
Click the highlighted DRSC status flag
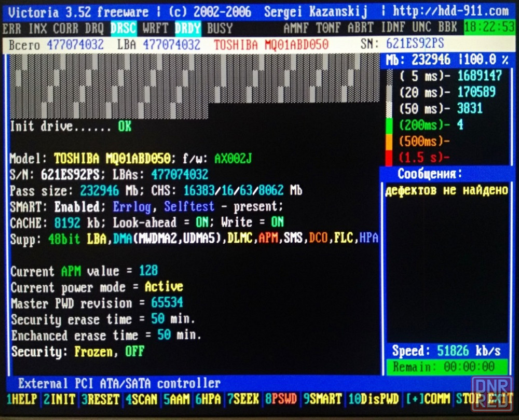123,28
